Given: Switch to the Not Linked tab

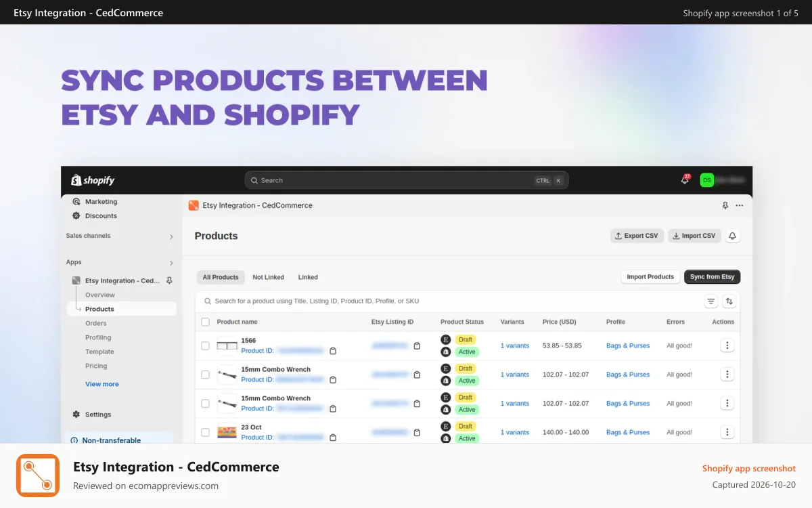Looking at the screenshot, I should 268,277.
